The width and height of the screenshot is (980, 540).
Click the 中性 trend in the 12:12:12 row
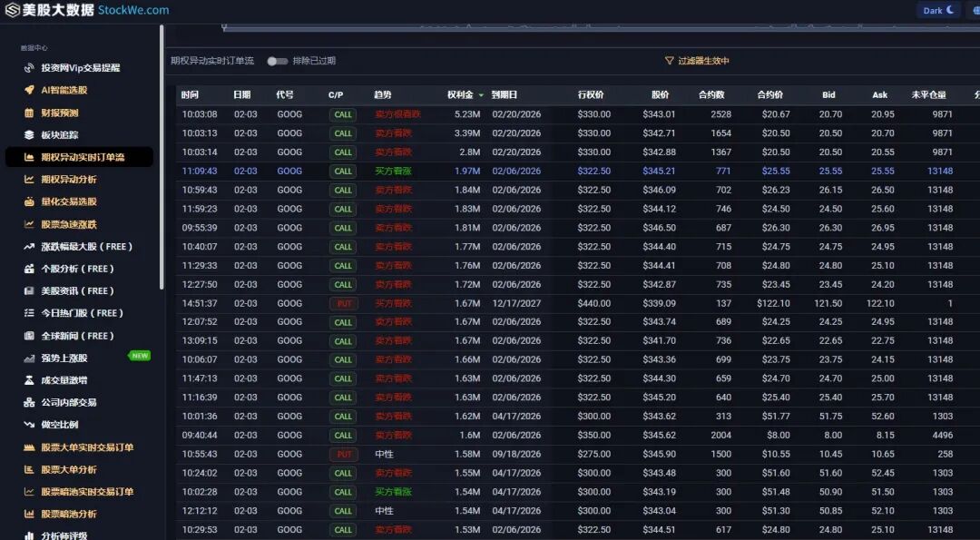coord(385,511)
